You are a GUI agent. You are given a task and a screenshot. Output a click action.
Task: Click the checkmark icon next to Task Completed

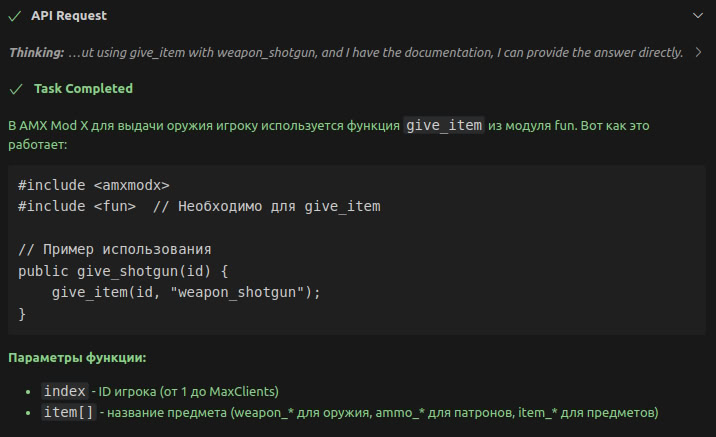pyautogui.click(x=15, y=89)
